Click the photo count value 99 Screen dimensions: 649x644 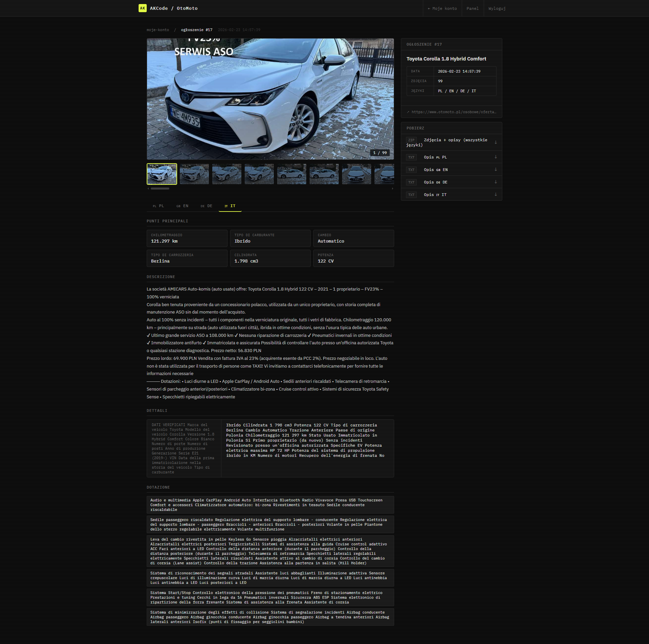[440, 81]
